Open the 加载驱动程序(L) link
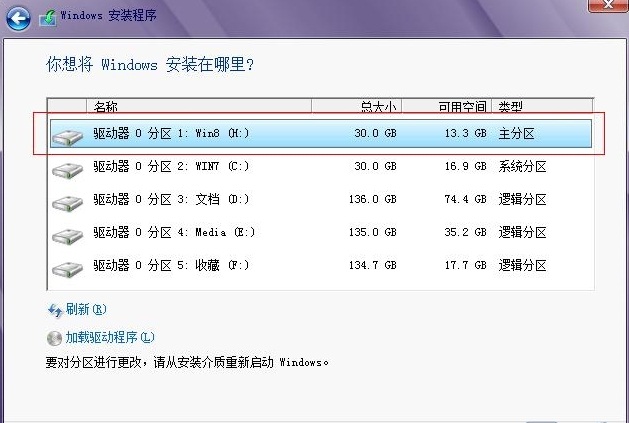Screen dimensions: 629x423 pyautogui.click(x=110, y=338)
